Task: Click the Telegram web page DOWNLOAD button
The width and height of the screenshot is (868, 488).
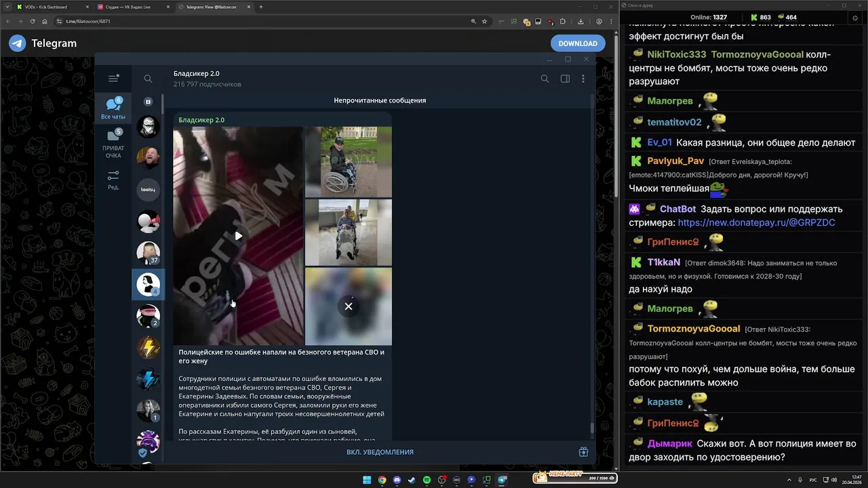Action: point(578,43)
